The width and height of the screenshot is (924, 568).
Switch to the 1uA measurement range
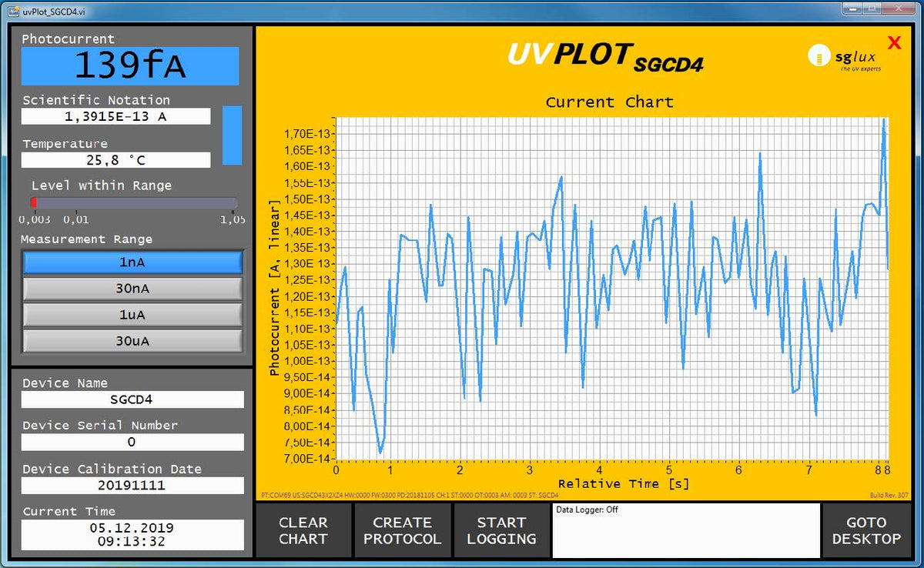point(132,315)
